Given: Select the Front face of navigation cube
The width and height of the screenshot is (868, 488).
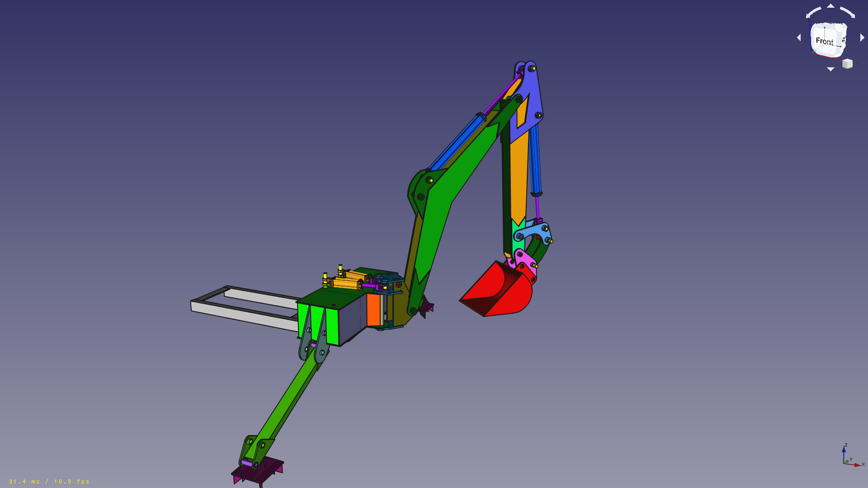Looking at the screenshot, I should [x=825, y=42].
